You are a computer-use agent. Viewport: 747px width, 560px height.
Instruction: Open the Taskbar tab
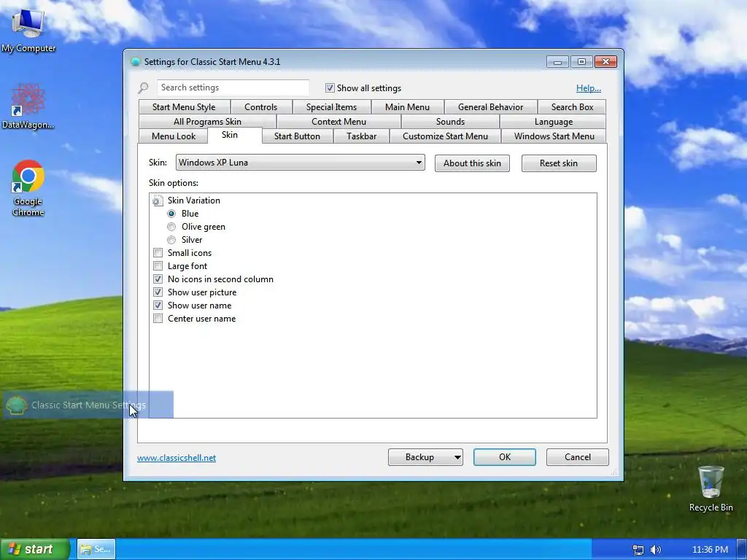(x=362, y=136)
